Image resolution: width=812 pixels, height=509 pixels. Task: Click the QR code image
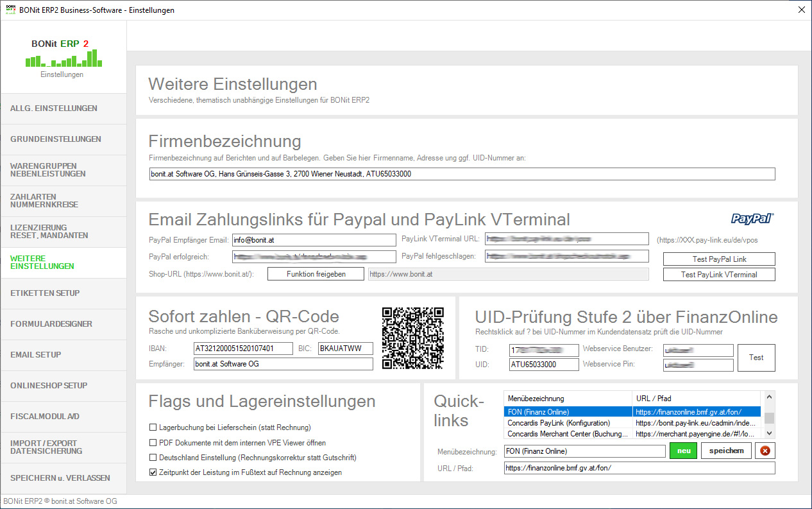point(413,338)
